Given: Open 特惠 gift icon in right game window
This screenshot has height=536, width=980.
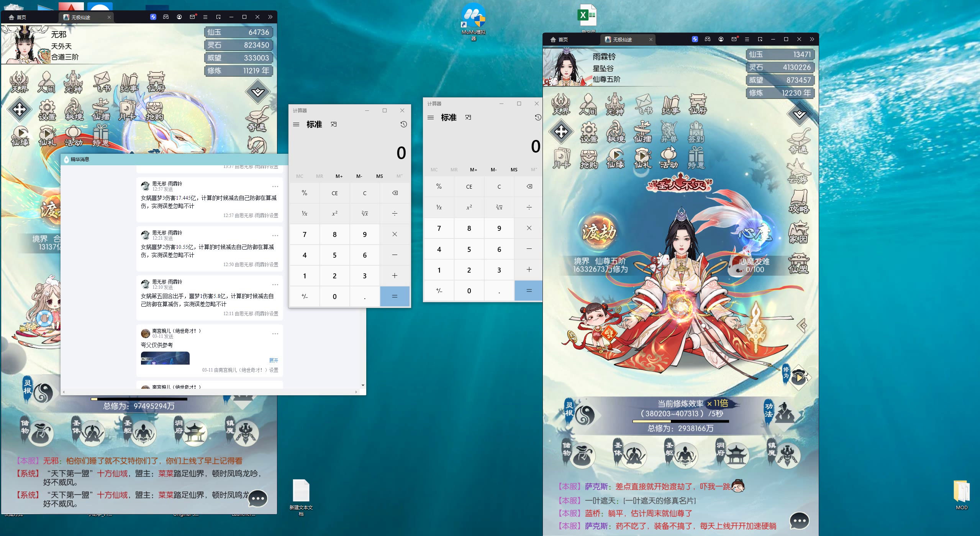Looking at the screenshot, I should pyautogui.click(x=696, y=158).
